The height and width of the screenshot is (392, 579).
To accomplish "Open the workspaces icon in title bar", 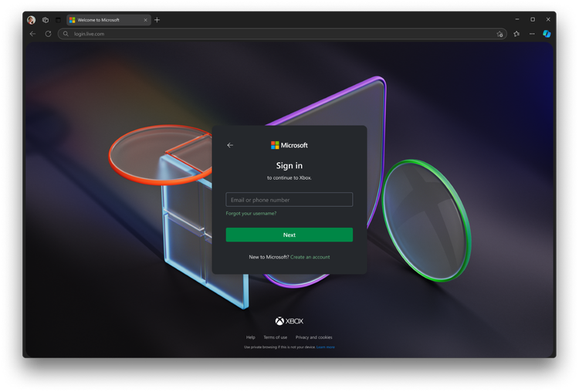I will (x=46, y=20).
